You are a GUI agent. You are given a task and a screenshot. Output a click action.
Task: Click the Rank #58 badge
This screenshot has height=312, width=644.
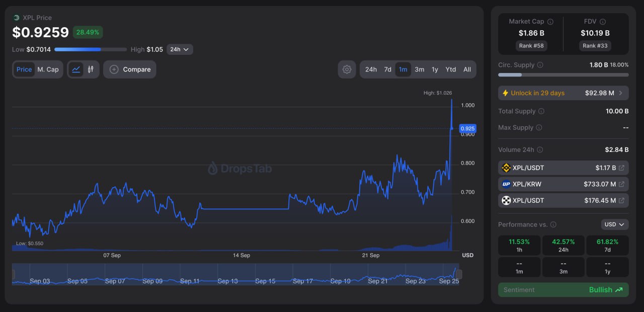(x=531, y=45)
